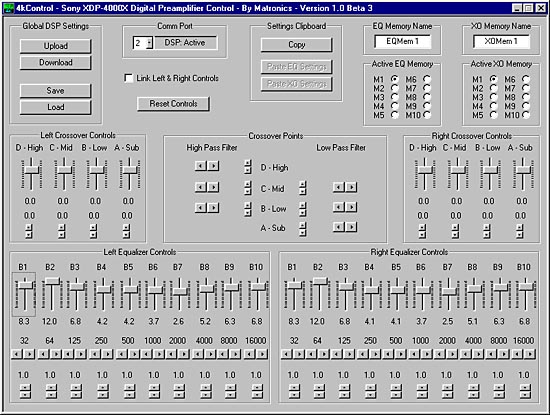
Task: Click D - High high-pass slope spinner
Action: point(248,167)
